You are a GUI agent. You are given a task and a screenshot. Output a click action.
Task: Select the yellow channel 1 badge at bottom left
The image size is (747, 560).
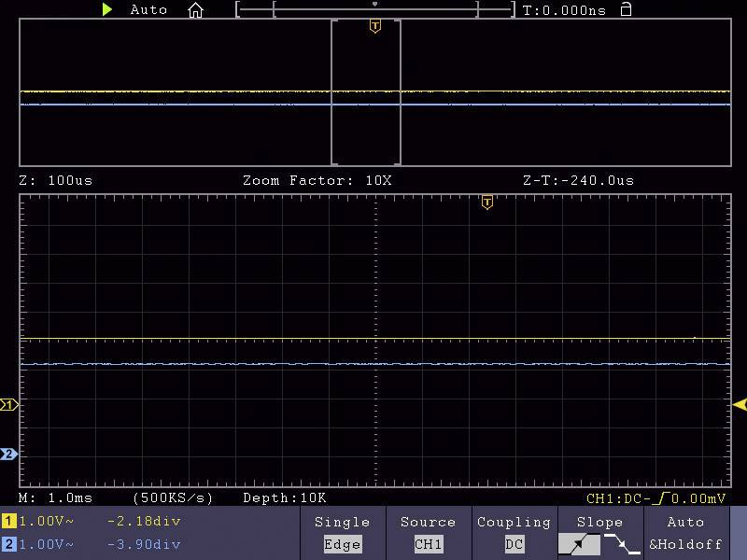[x=8, y=522]
